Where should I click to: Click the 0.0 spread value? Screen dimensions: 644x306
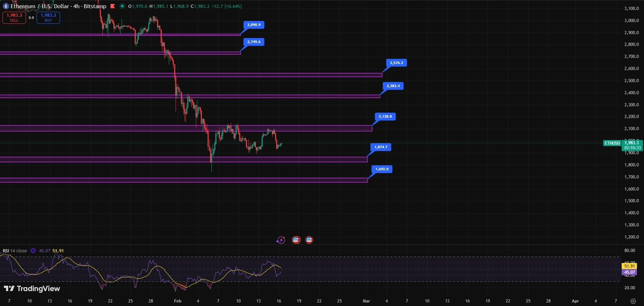click(x=31, y=18)
